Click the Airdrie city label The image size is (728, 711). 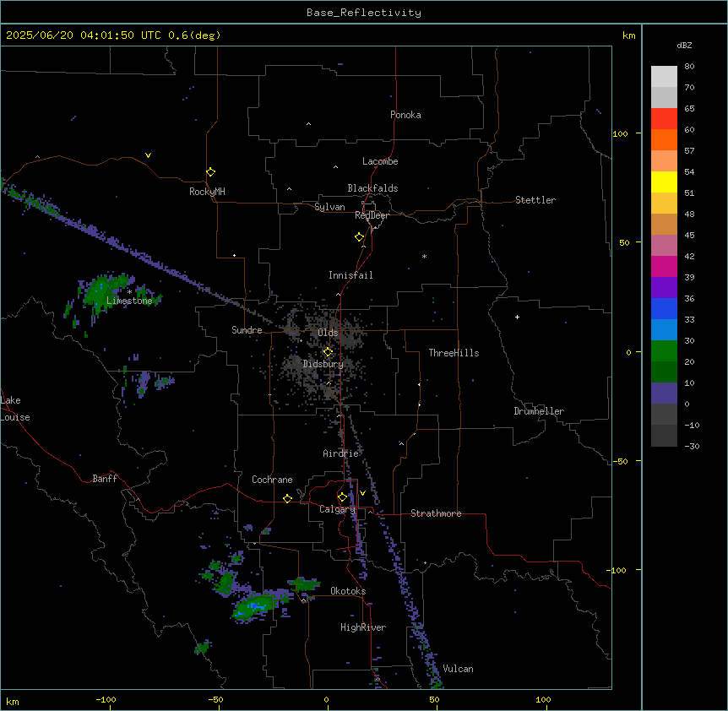[341, 453]
